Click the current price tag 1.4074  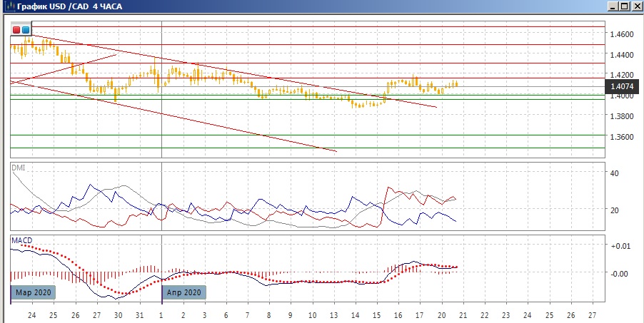pos(622,86)
